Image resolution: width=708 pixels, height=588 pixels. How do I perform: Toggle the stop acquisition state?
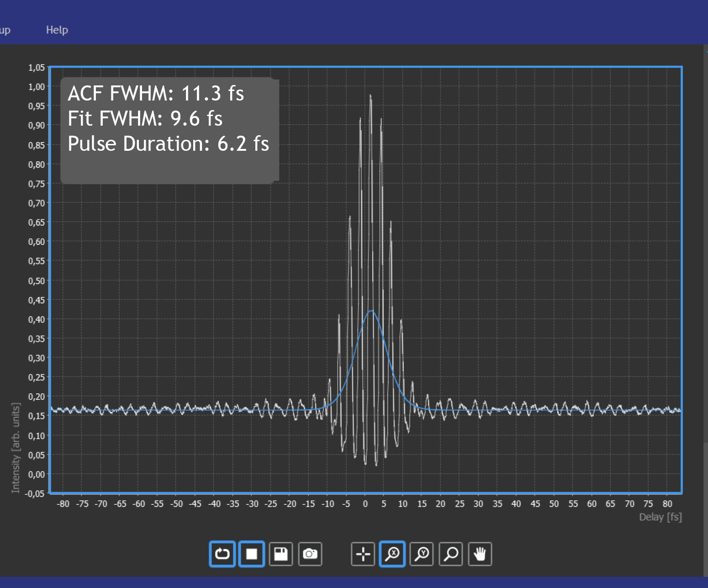pos(251,554)
